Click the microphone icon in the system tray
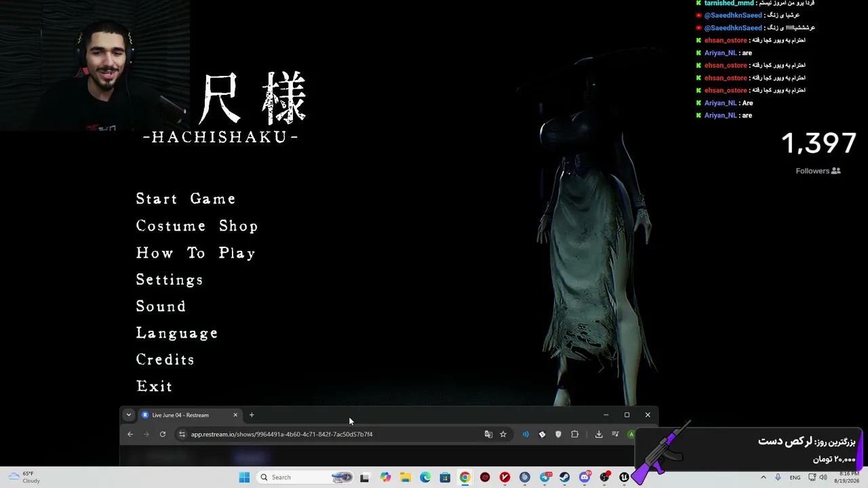This screenshot has height=488, width=868. [x=778, y=477]
